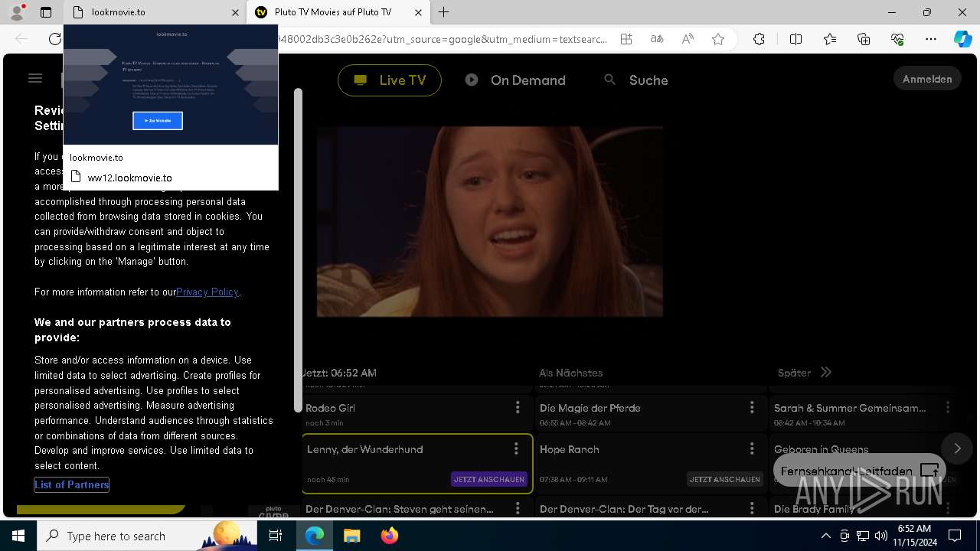Open the Windows Start menu
This screenshot has width=980, height=551.
click(18, 536)
